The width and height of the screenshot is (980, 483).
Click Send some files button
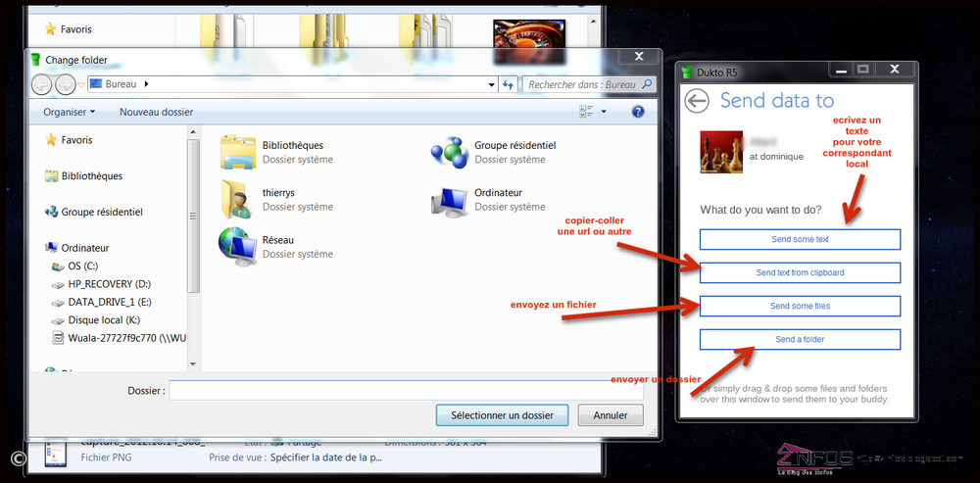(800, 307)
